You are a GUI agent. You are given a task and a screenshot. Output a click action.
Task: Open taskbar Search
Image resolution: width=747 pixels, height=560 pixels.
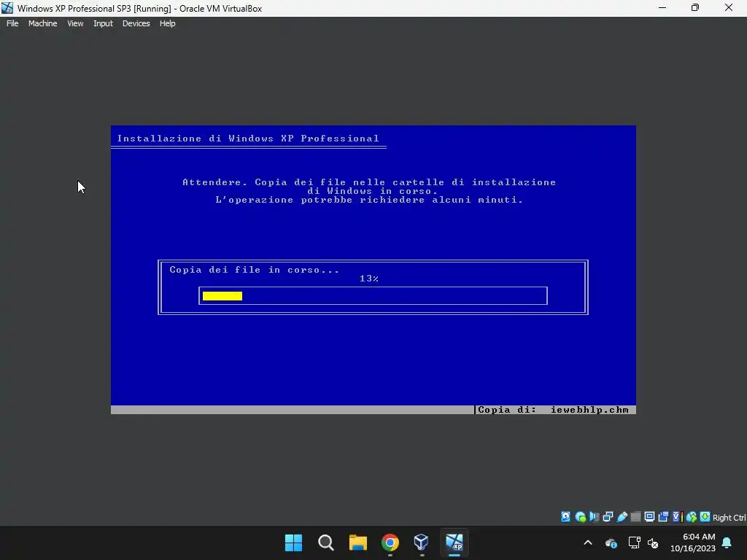click(x=326, y=542)
